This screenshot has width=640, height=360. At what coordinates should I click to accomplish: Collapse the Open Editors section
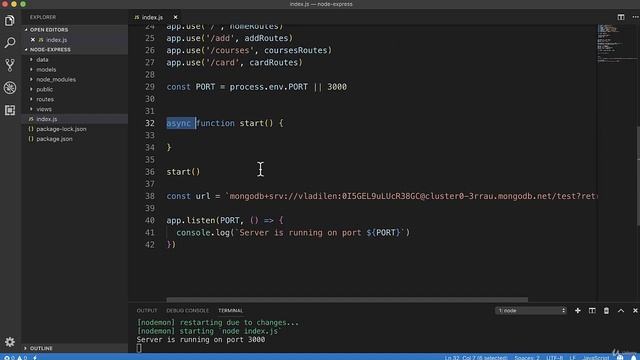(x=49, y=30)
